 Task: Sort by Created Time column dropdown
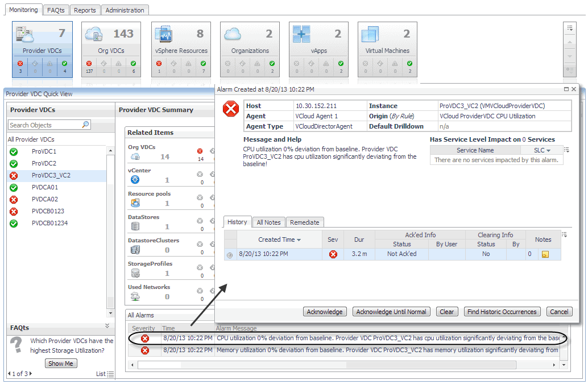pyautogui.click(x=299, y=240)
